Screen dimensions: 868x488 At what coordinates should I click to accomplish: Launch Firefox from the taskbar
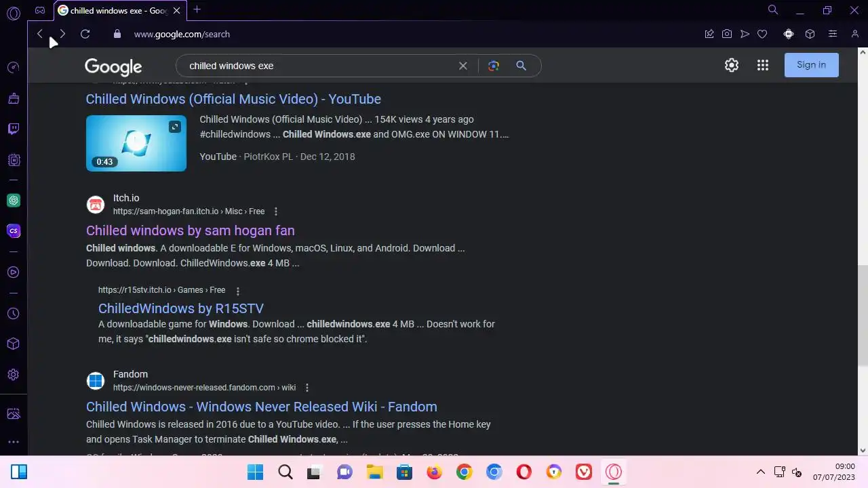[x=434, y=472]
